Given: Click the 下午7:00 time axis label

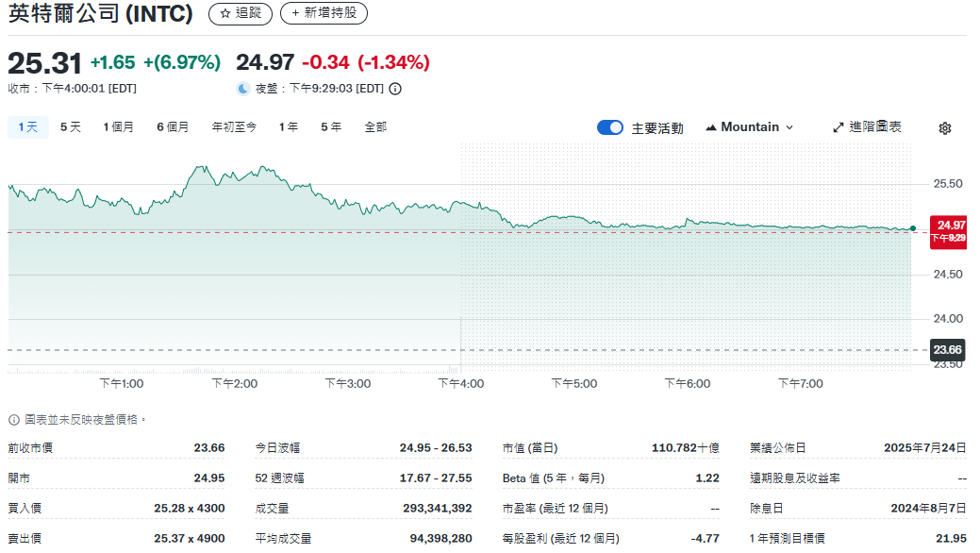Looking at the screenshot, I should coord(801,383).
